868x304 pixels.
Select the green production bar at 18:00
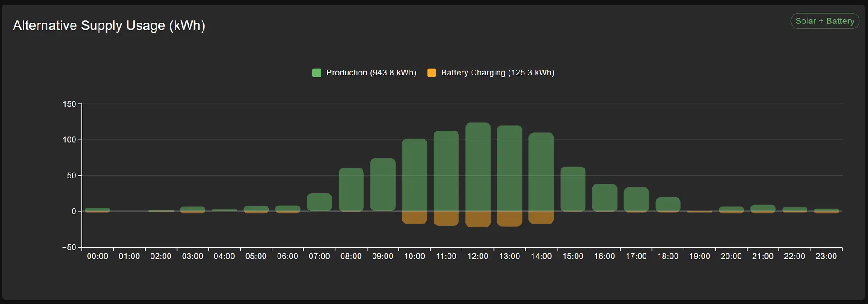[668, 204]
